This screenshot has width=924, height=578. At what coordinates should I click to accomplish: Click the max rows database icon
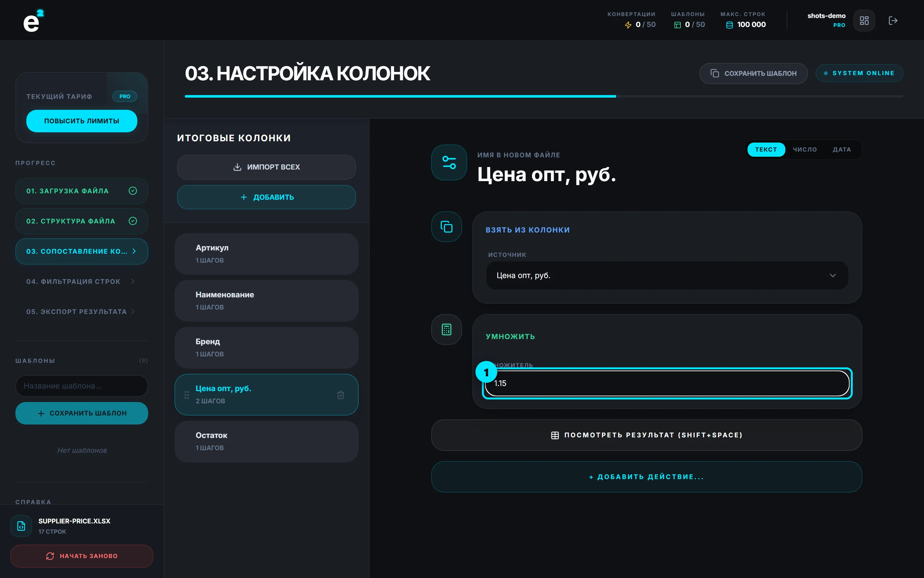tap(729, 25)
